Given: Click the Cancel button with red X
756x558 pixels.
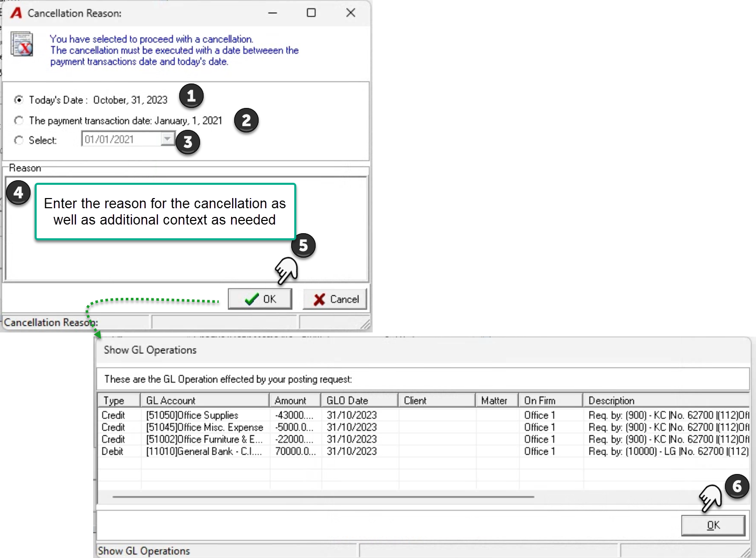Looking at the screenshot, I should pyautogui.click(x=335, y=299).
